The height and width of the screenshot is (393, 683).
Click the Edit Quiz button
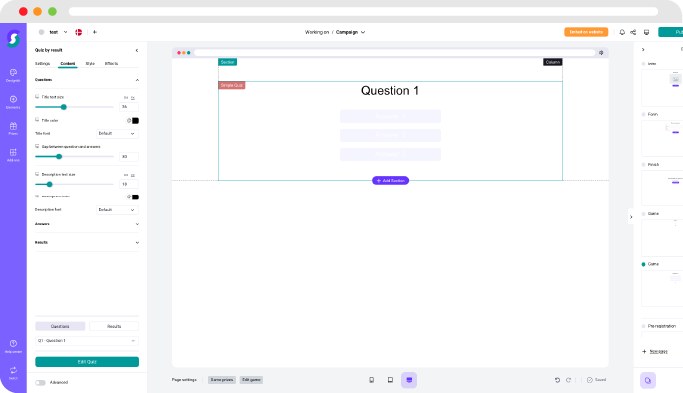[87, 362]
